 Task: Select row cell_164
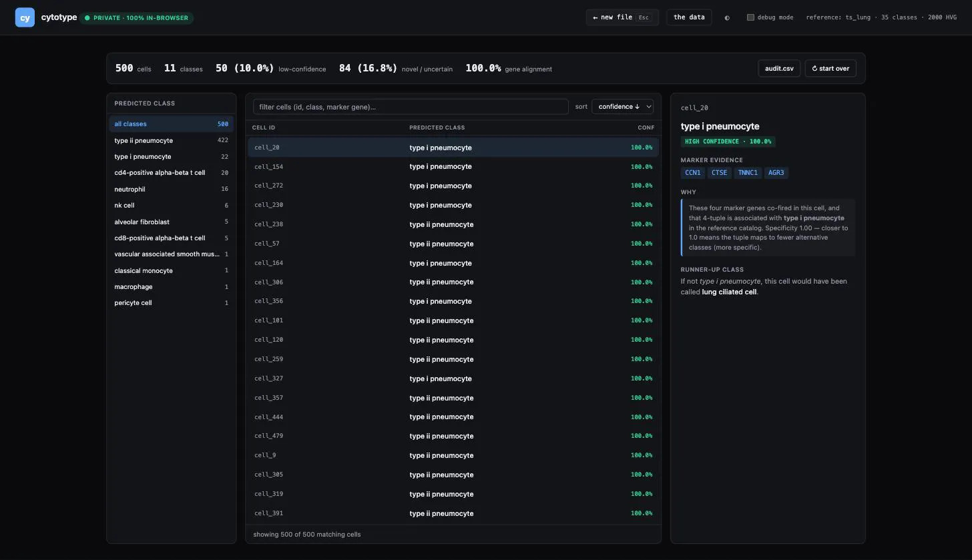click(453, 263)
